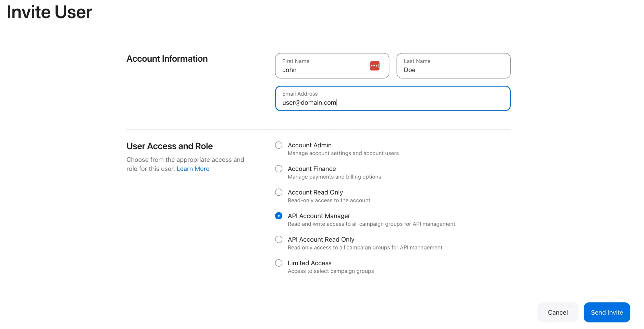This screenshot has width=644, height=329.
Task: Click into the Email Address field
Action: [393, 98]
